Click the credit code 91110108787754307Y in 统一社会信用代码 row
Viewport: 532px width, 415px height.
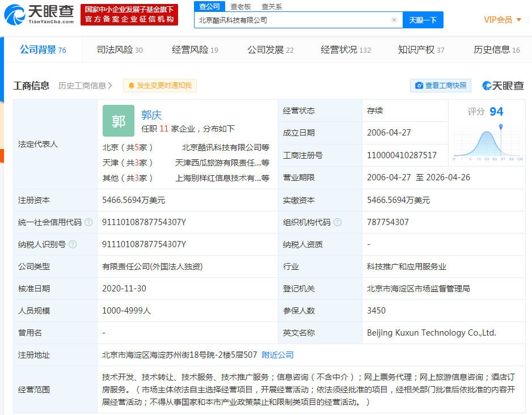144,222
